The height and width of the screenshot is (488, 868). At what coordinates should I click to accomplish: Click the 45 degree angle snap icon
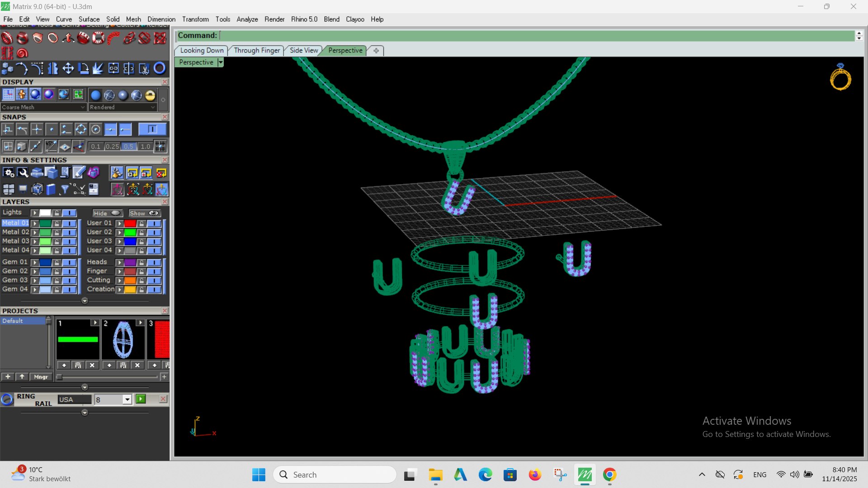coord(51,146)
